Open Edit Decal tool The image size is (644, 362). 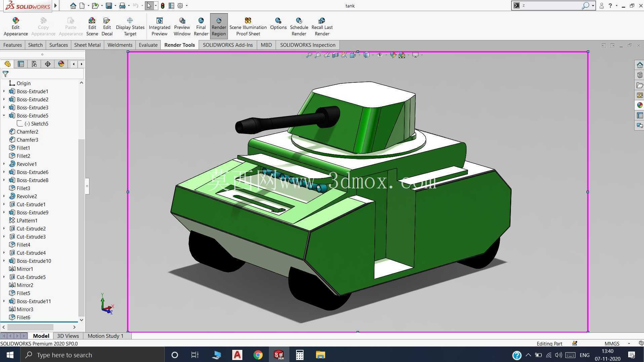coord(107,26)
